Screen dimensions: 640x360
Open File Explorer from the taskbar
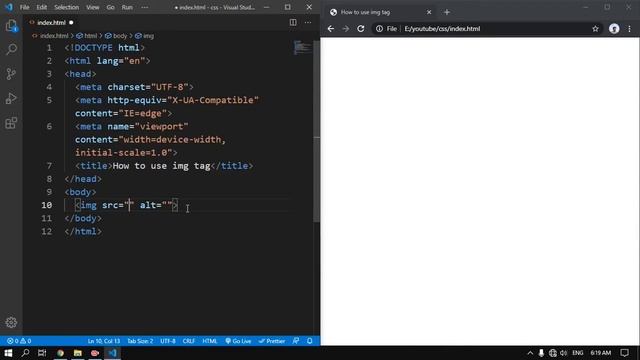tap(78, 353)
